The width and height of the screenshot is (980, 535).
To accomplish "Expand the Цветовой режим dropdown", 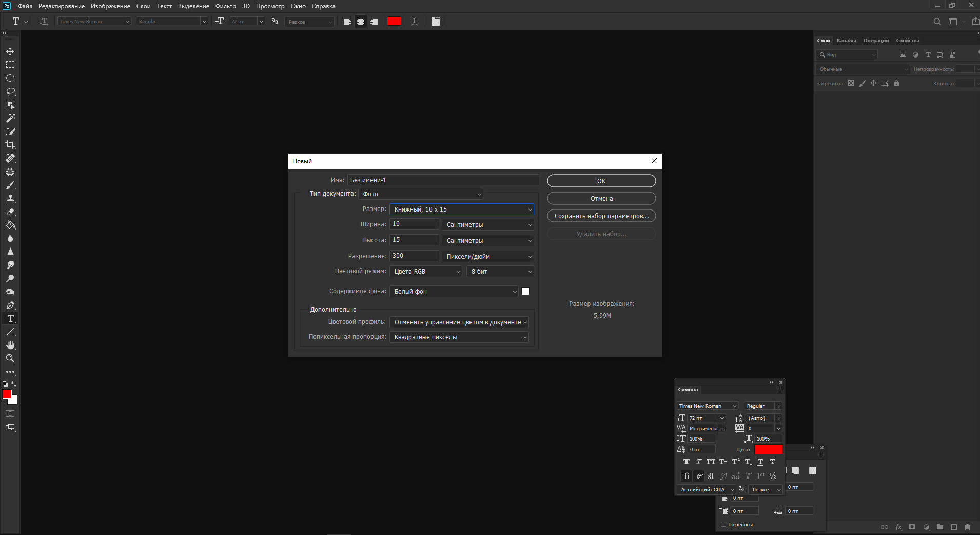I will (x=426, y=272).
